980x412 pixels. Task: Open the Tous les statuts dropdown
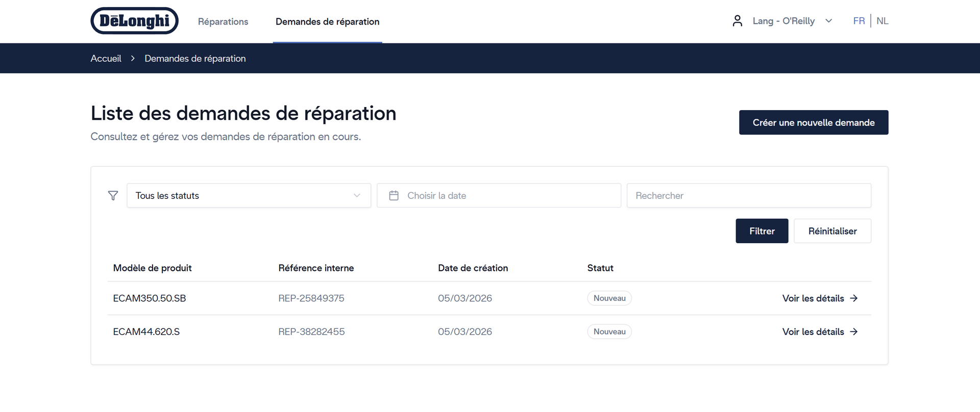tap(249, 196)
